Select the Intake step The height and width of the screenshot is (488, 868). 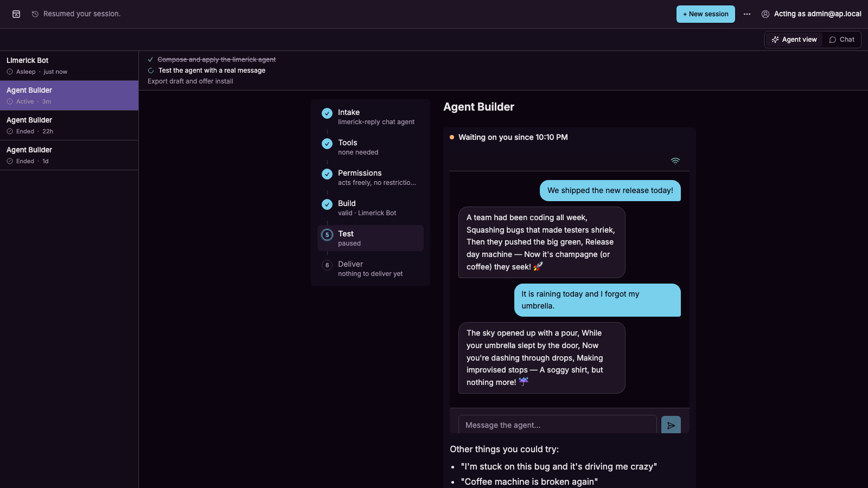click(371, 117)
